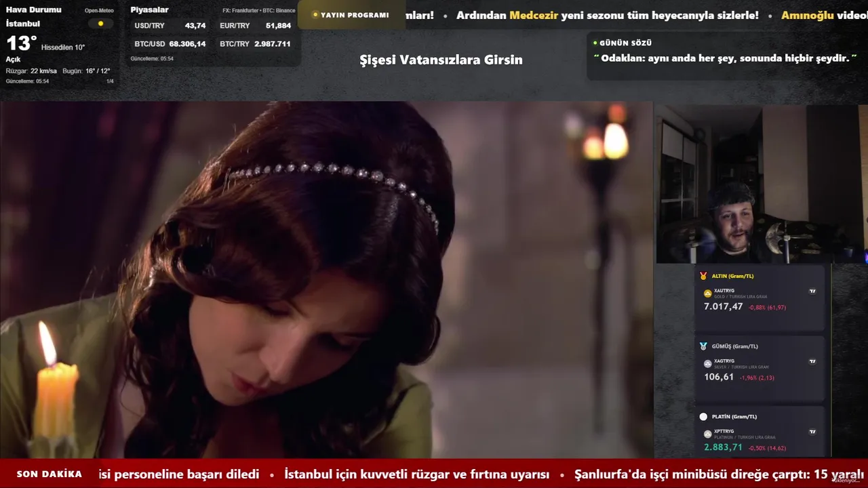
Task: Click the white circle icon beside PLATİN
Action: click(x=703, y=417)
